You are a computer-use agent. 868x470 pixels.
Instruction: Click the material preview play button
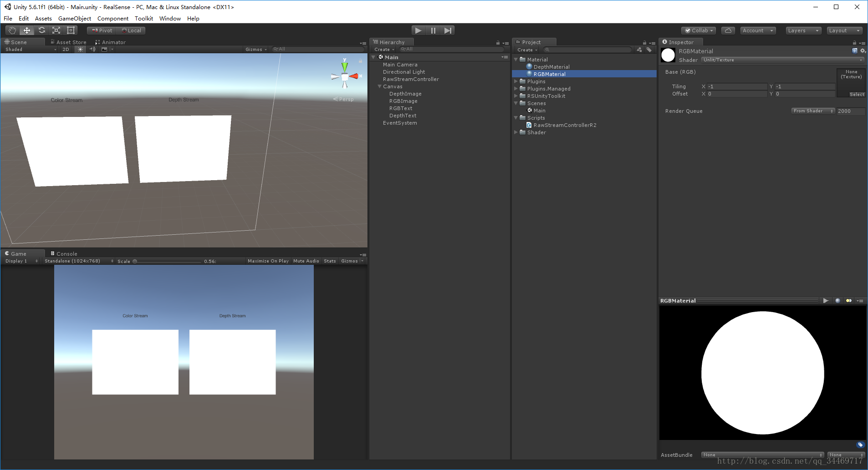click(826, 301)
